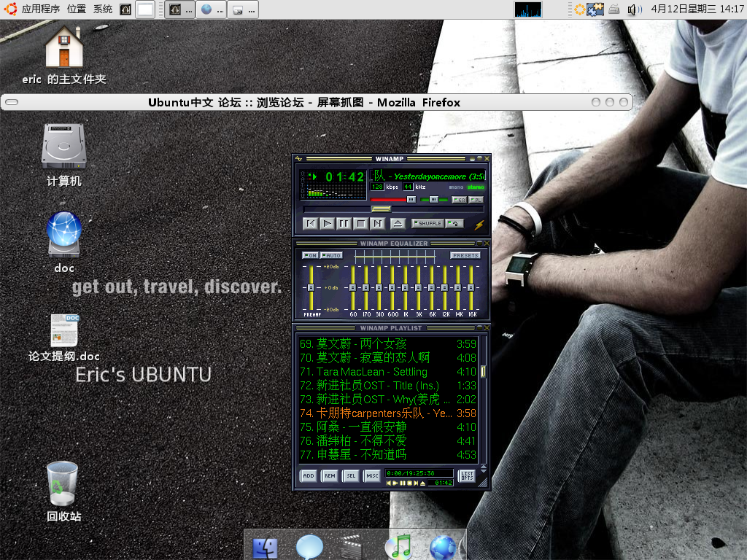Open playlist SEL menu
This screenshot has height=560, width=747.
point(351,475)
